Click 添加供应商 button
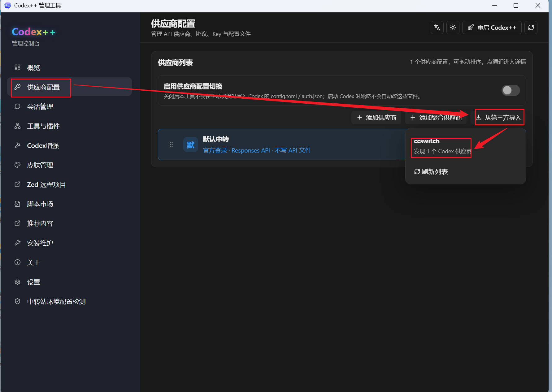 pos(376,118)
